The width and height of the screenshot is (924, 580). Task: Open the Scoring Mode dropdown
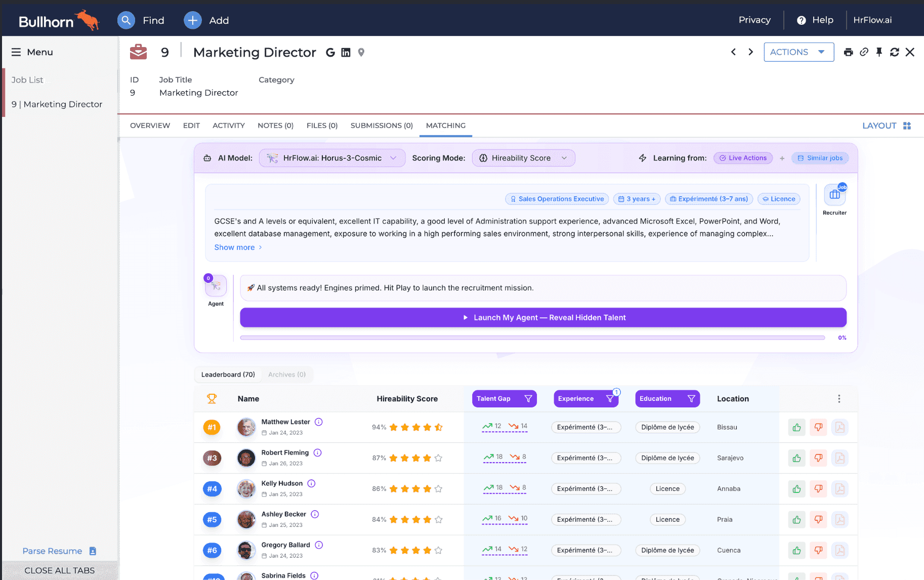tap(523, 158)
